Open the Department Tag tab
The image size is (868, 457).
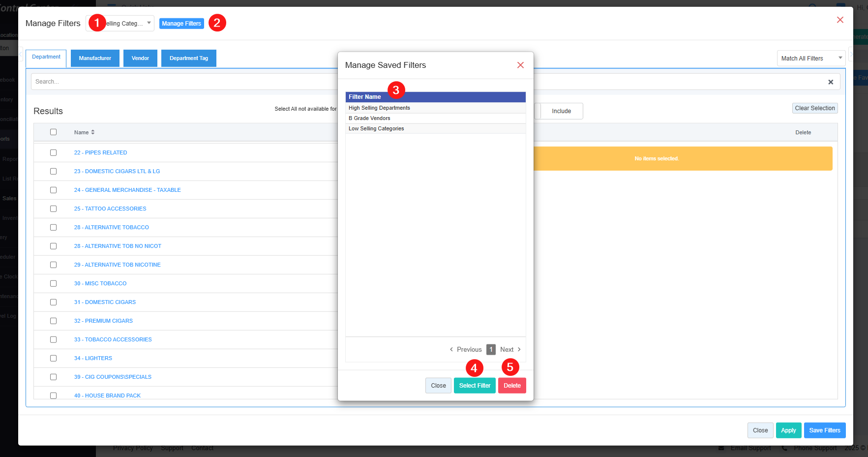tap(188, 59)
